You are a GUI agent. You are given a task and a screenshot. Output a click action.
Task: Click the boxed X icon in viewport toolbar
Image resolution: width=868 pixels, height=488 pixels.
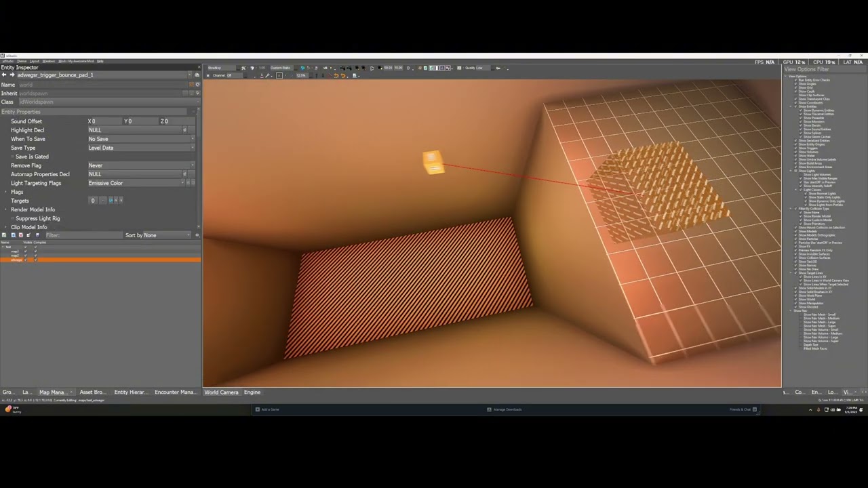tap(279, 75)
